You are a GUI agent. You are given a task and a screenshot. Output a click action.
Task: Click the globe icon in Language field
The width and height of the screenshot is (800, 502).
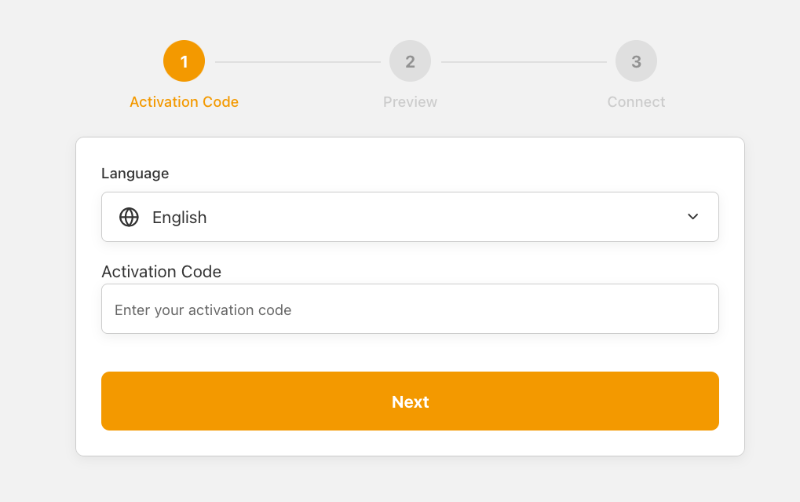129,217
